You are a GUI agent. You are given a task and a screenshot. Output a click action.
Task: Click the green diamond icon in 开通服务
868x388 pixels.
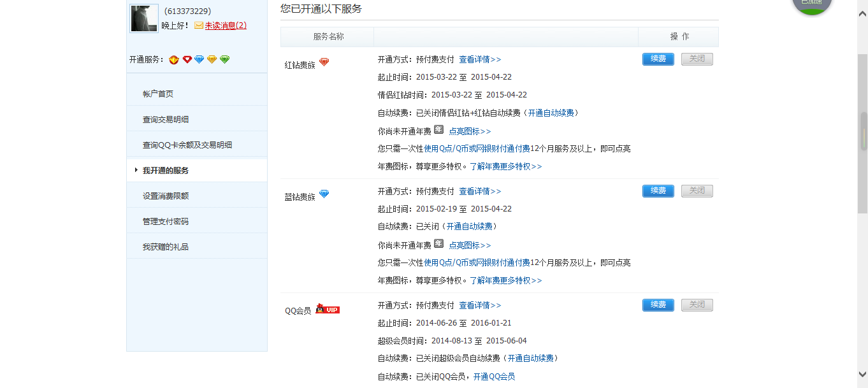point(225,59)
